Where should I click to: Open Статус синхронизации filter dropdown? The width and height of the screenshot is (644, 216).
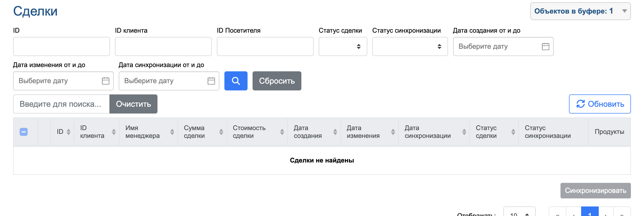tap(410, 46)
